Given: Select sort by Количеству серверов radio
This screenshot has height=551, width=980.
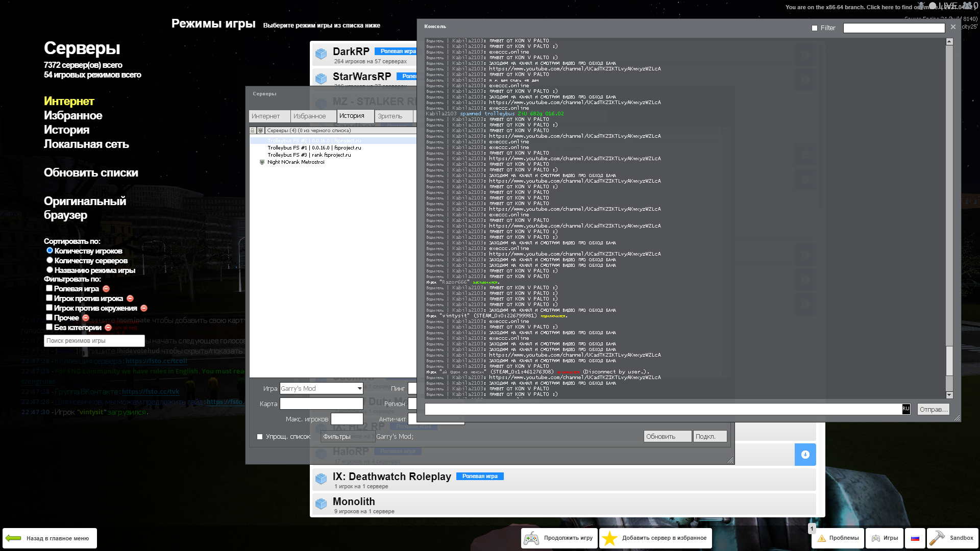Looking at the screenshot, I should click(50, 260).
